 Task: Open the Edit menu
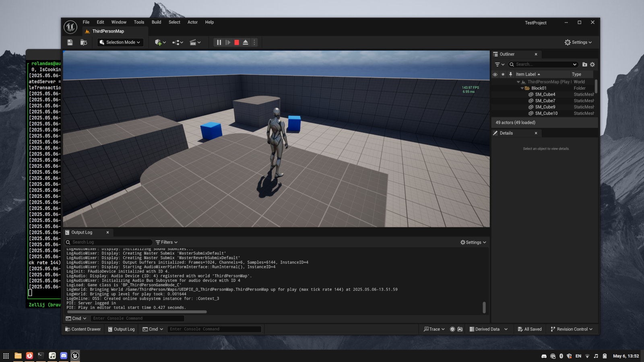[x=100, y=22]
